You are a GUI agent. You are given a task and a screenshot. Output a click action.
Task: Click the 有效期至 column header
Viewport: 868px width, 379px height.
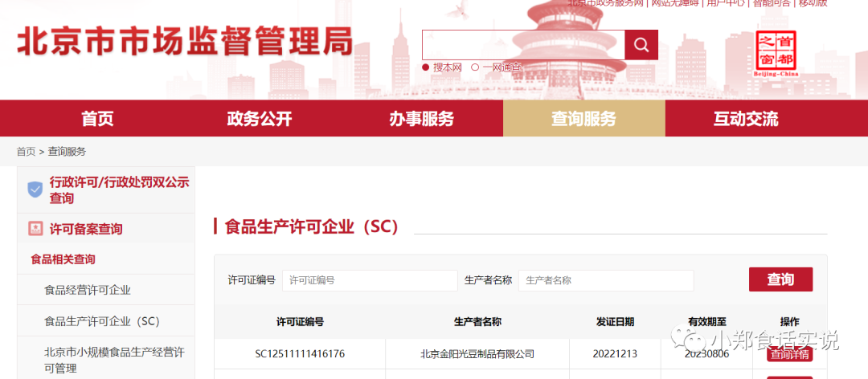coord(707,321)
